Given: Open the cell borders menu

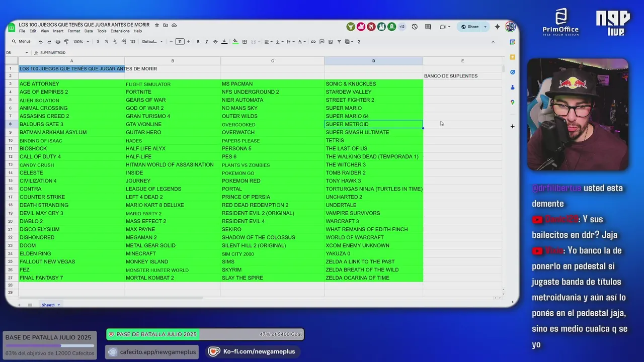Looking at the screenshot, I should pos(245,42).
